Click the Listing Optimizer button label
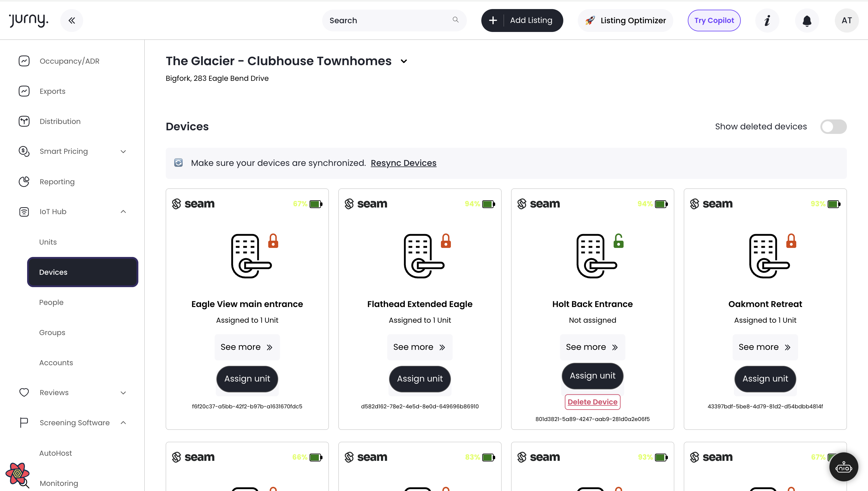Viewport: 868px width, 491px height. coord(633,21)
